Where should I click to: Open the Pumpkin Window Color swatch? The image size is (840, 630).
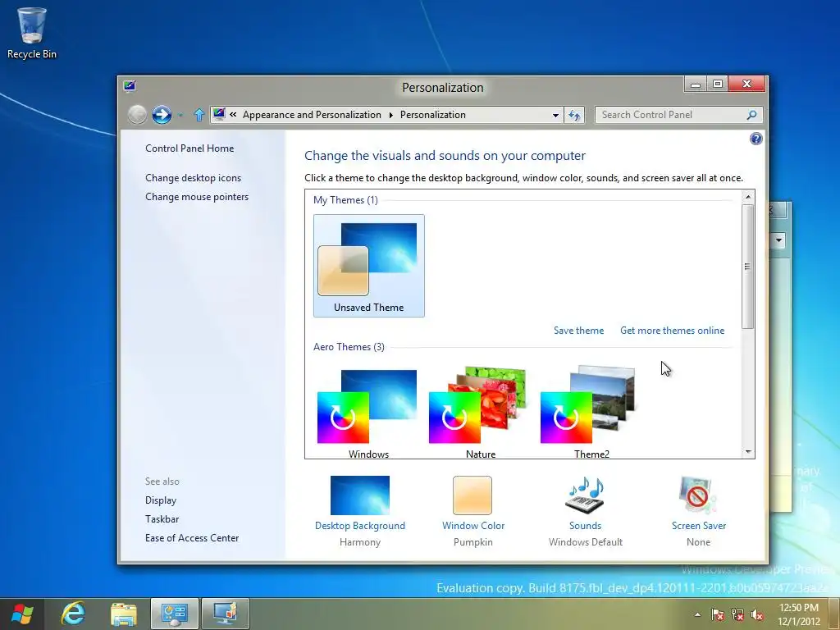472,495
